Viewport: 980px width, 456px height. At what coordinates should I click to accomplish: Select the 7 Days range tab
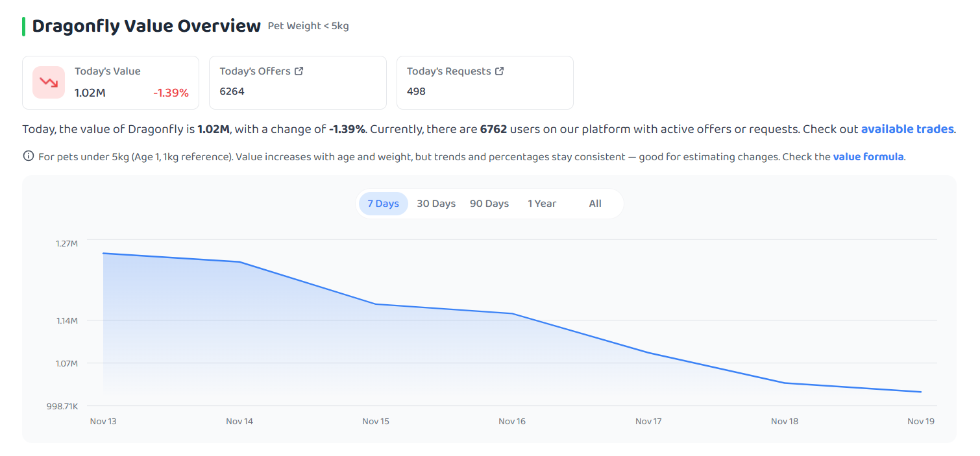[383, 204]
